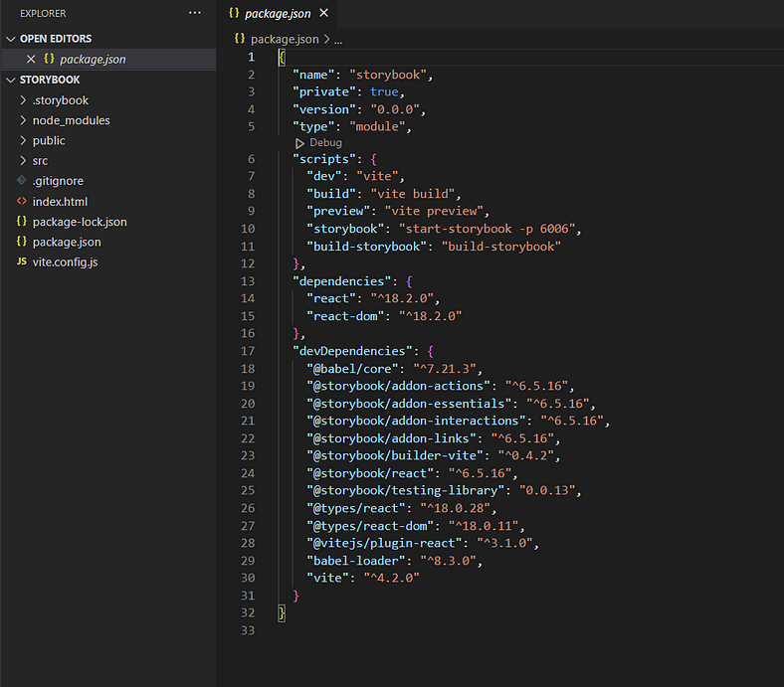This screenshot has width=784, height=687.
Task: Click the opening brace on line 1
Action: (282, 58)
